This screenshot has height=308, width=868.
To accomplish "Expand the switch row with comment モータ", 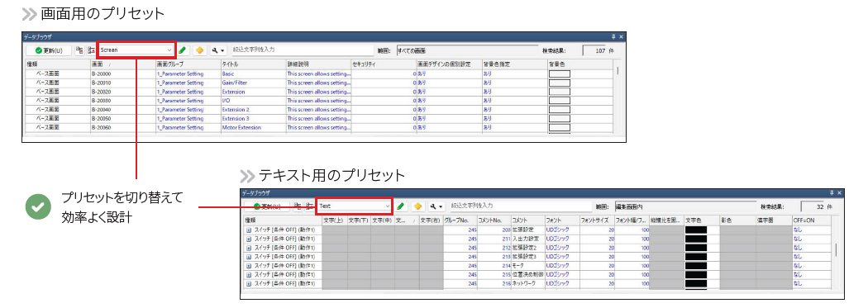I will click(249, 266).
